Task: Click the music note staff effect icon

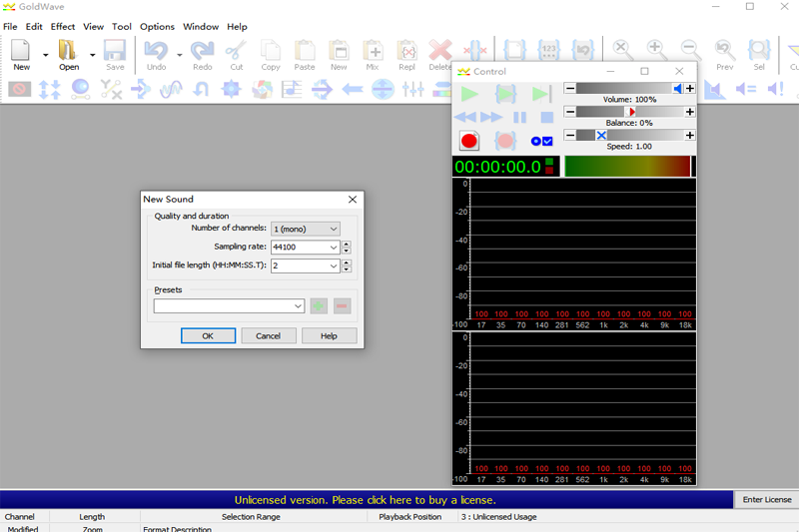Action: pos(292,89)
